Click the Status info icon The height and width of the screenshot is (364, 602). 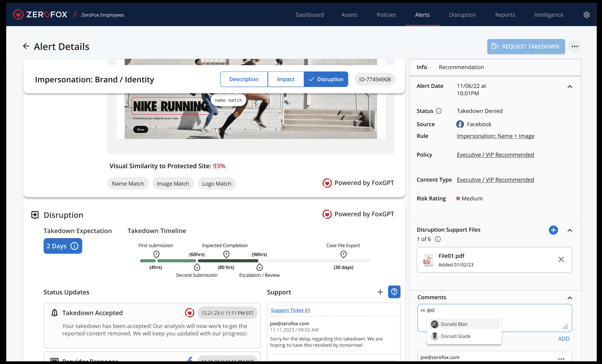[439, 111]
